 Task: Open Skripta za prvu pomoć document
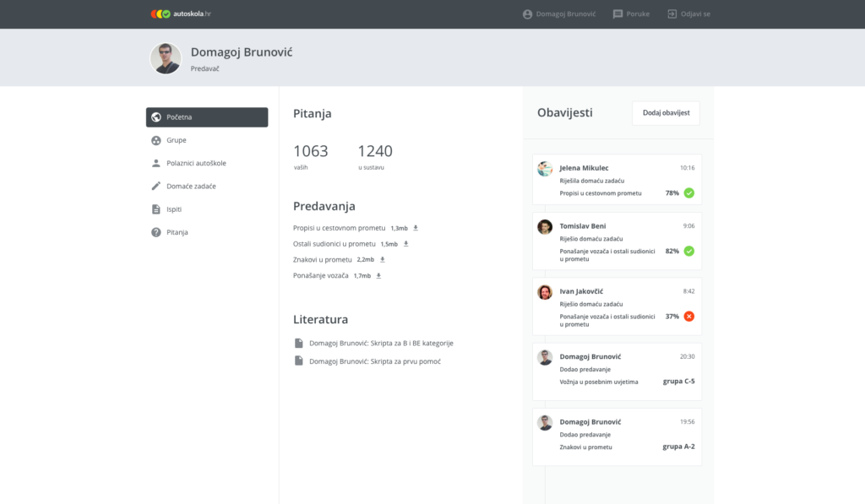click(x=374, y=361)
